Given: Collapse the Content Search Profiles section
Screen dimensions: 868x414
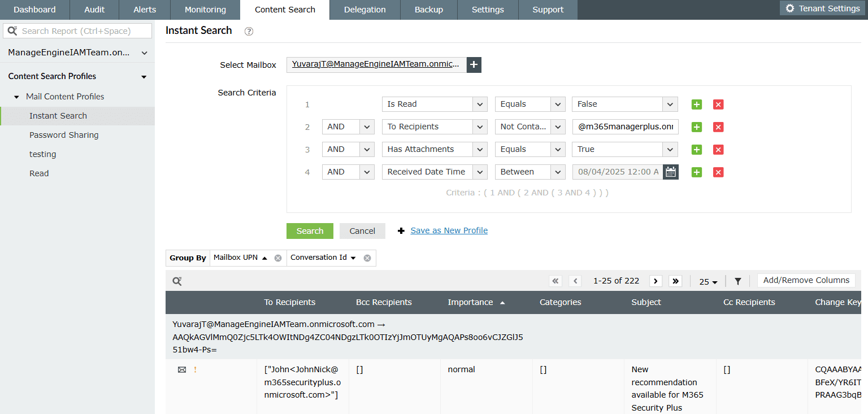Looking at the screenshot, I should pos(144,76).
